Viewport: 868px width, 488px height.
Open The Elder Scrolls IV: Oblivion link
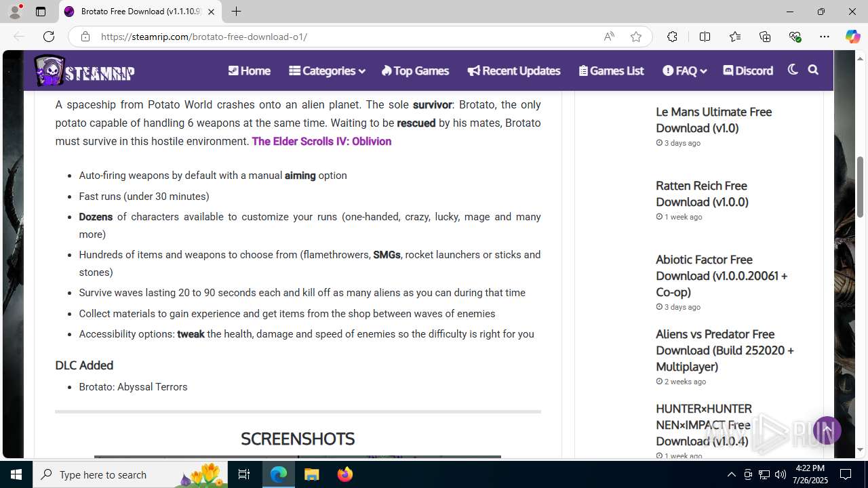(321, 141)
